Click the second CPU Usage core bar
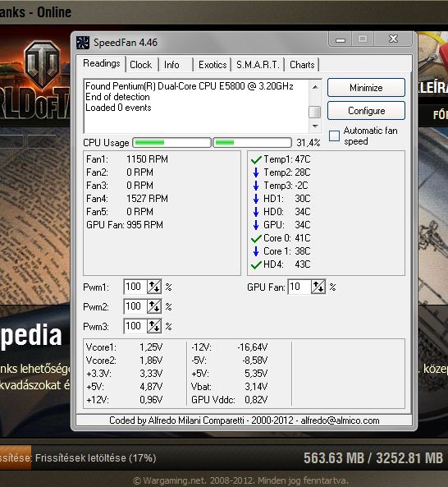Viewport: 448px width, 487px height. pyautogui.click(x=252, y=143)
